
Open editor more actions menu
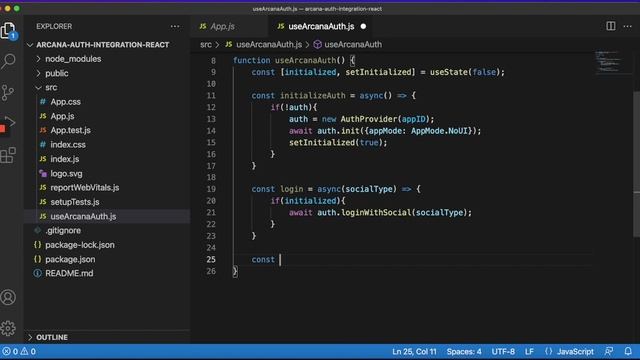(x=627, y=27)
